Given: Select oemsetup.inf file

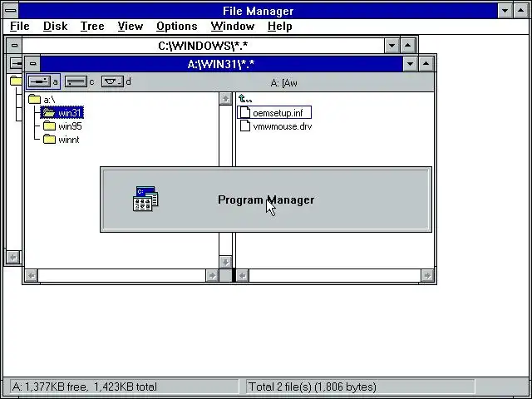Looking at the screenshot, I should (274, 113).
